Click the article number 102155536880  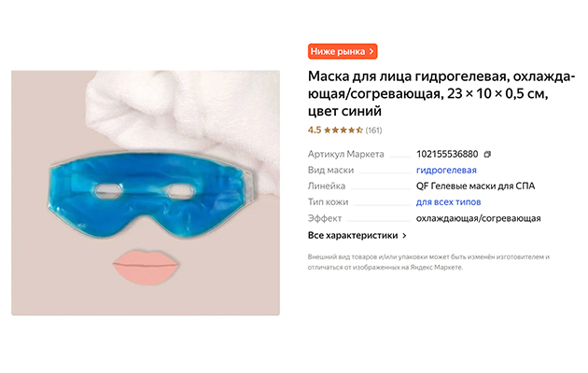(x=447, y=154)
